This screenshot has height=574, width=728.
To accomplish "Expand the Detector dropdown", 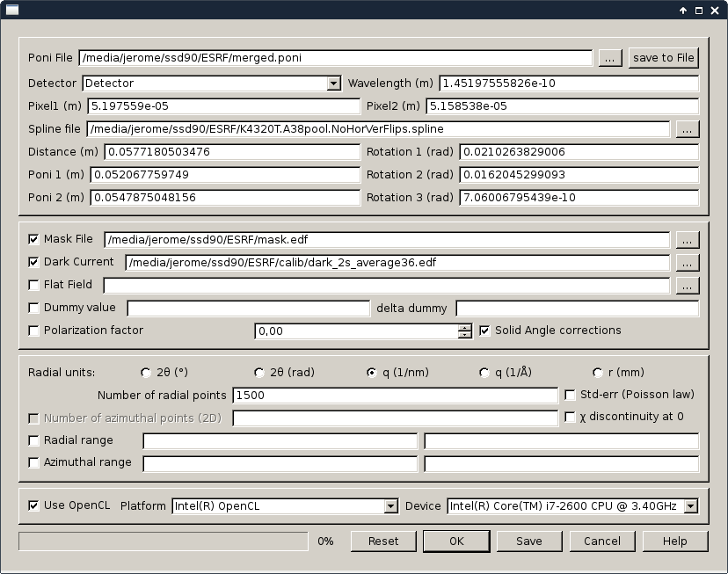I will pyautogui.click(x=333, y=84).
